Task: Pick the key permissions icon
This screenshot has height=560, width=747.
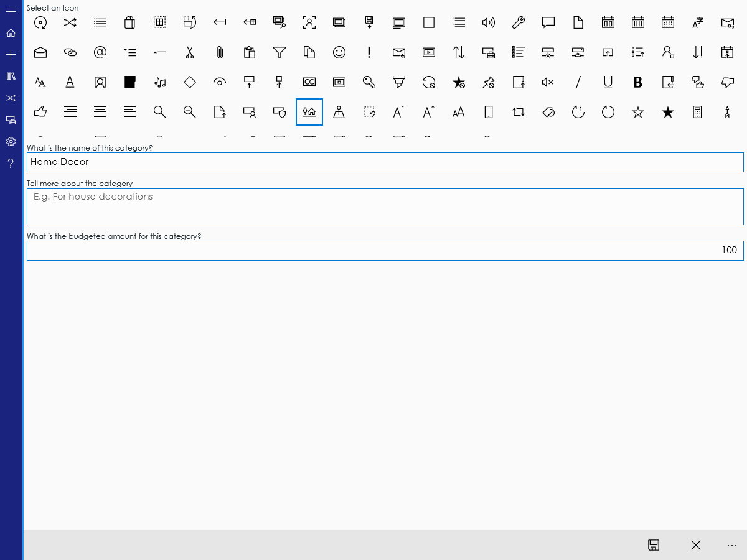Action: [369, 82]
